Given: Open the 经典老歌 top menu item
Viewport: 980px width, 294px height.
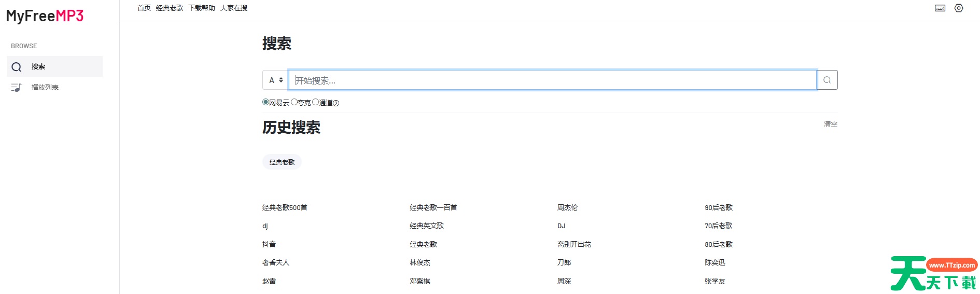Looking at the screenshot, I should (x=170, y=8).
